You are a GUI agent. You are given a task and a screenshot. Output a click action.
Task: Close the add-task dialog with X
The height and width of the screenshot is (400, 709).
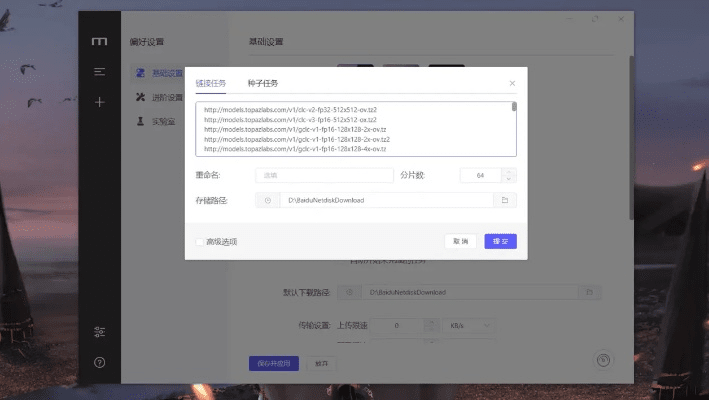(x=512, y=83)
